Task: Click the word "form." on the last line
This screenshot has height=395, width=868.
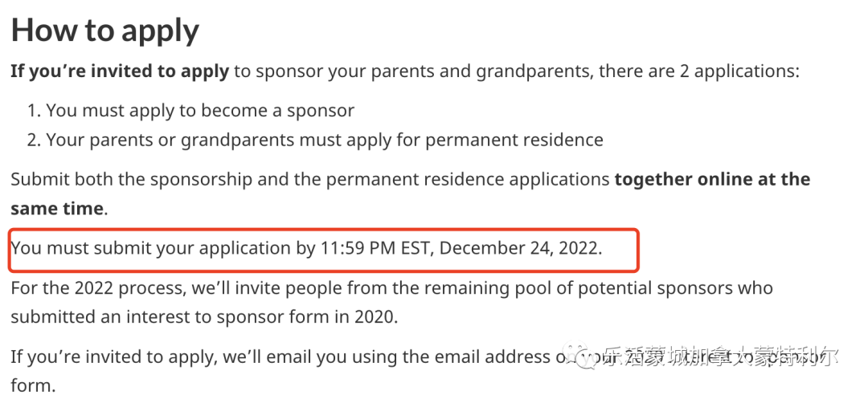Action: tap(33, 385)
